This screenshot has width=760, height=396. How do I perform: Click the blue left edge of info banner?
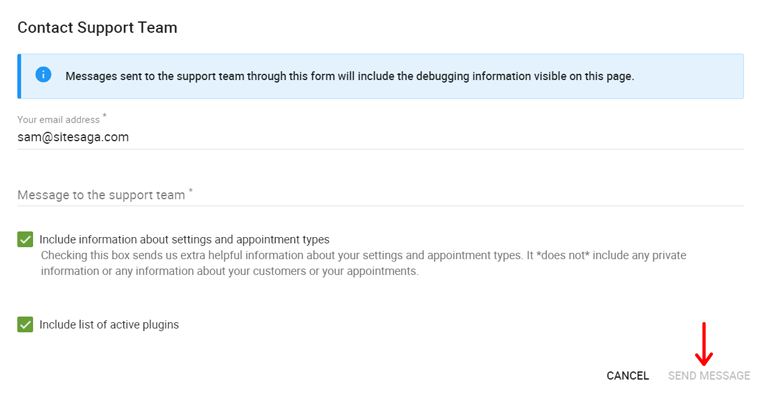point(19,76)
